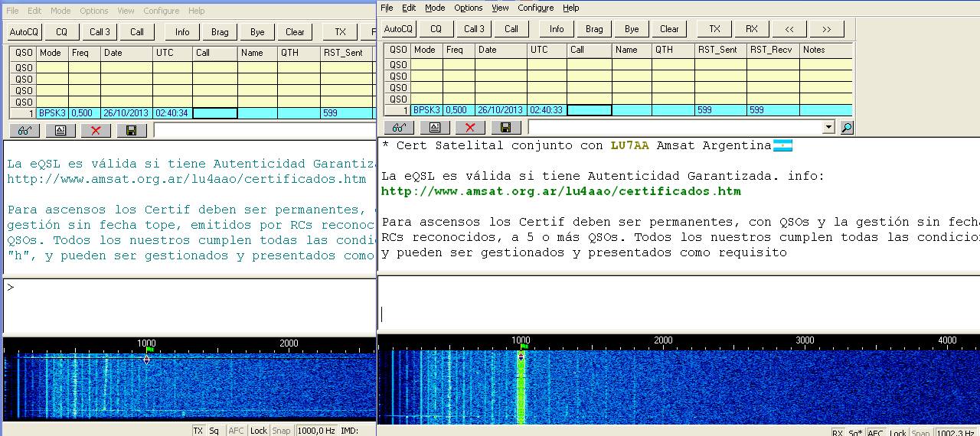Click Call 3 button in right window
Viewport: 980px width, 436px height.
[474, 29]
